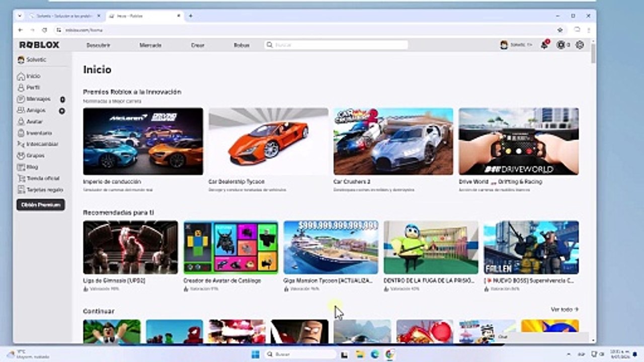644x362 pixels.
Task: Click the browser address bar
Action: (307, 30)
